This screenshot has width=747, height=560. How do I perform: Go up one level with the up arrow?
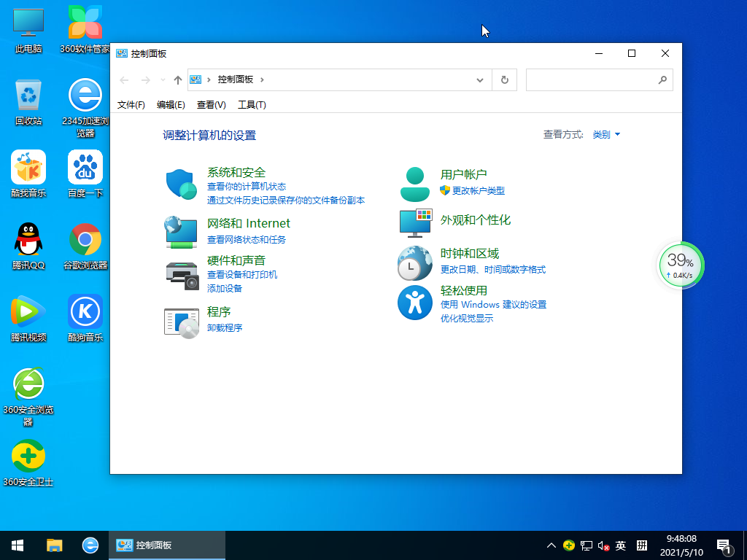(177, 79)
